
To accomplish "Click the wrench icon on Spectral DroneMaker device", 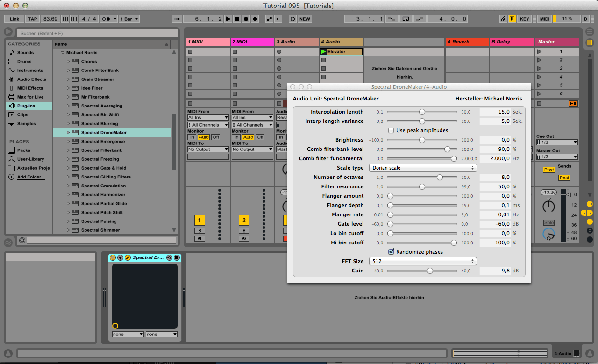I will (x=128, y=257).
